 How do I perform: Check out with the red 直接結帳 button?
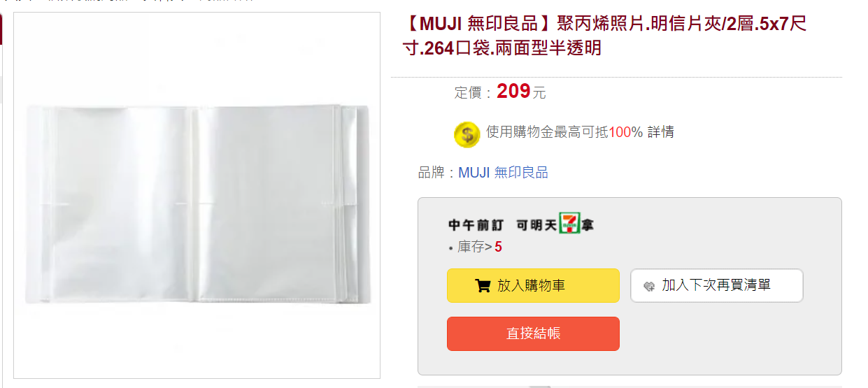tap(533, 333)
